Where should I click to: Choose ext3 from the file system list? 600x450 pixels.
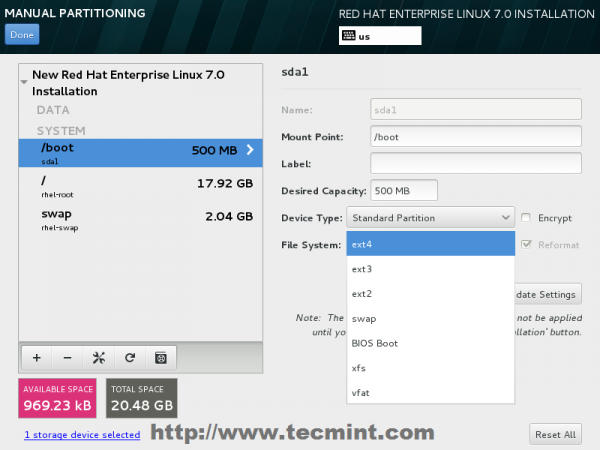point(430,269)
